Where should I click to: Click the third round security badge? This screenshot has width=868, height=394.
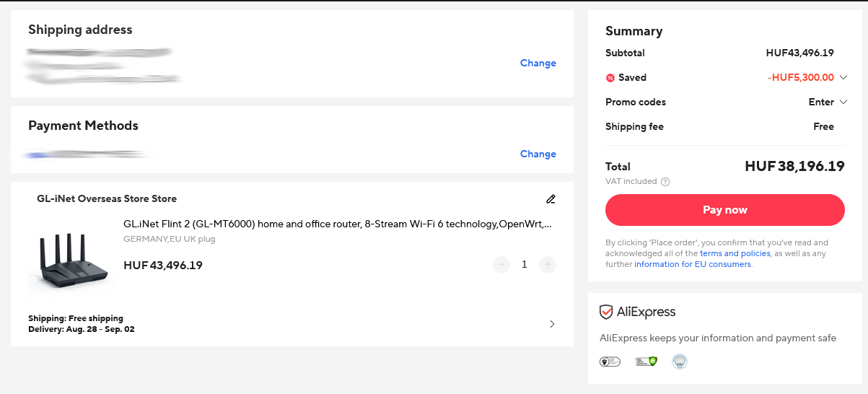tap(679, 362)
